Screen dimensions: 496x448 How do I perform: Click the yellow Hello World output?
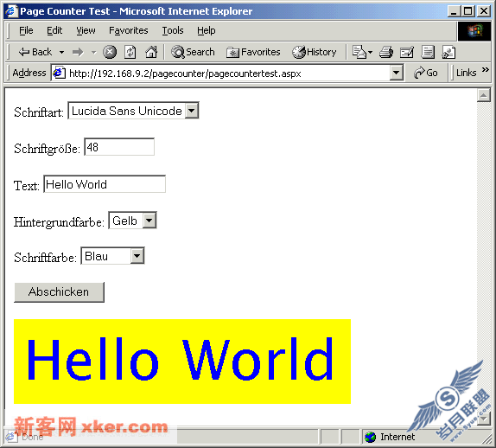coord(182,362)
